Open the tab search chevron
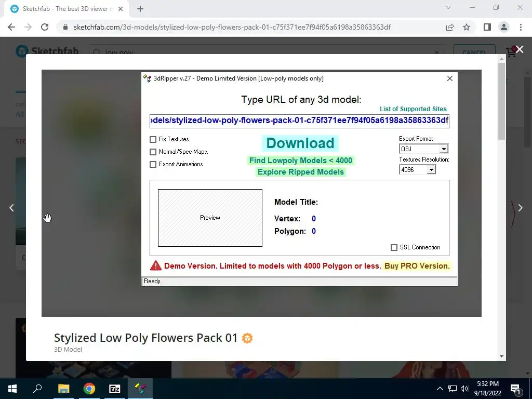532x399 pixels. click(x=448, y=7)
